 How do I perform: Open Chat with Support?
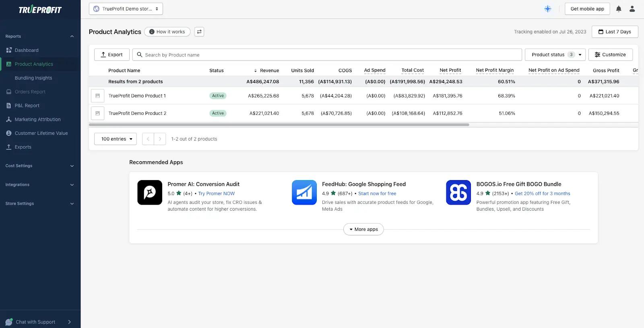pyautogui.click(x=40, y=322)
